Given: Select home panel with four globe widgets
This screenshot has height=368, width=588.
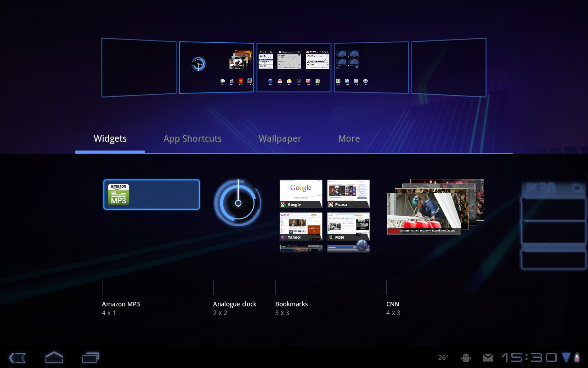Looking at the screenshot, I should (x=371, y=68).
